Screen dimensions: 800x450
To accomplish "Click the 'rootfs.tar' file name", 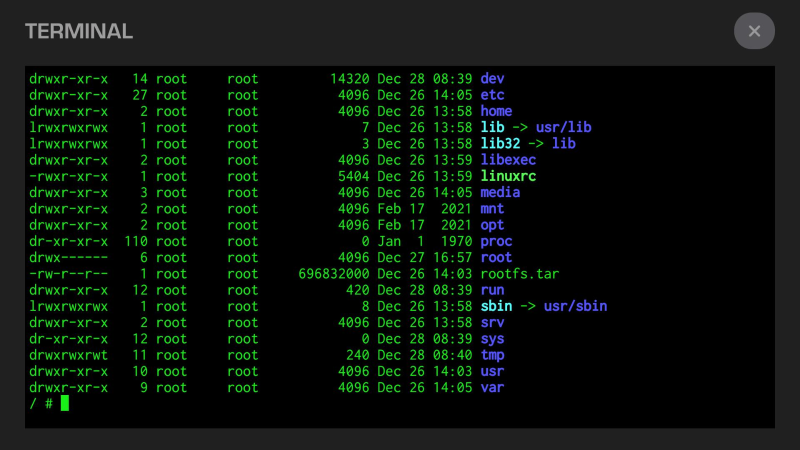I will click(520, 274).
